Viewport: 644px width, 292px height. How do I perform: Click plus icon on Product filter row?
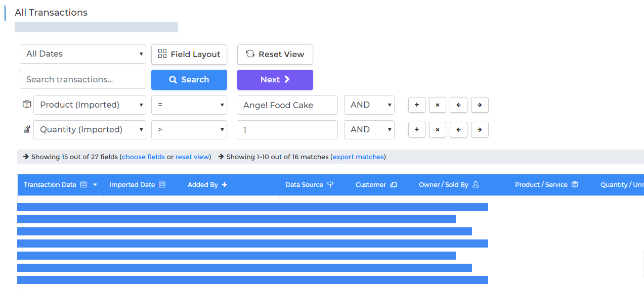tap(416, 105)
